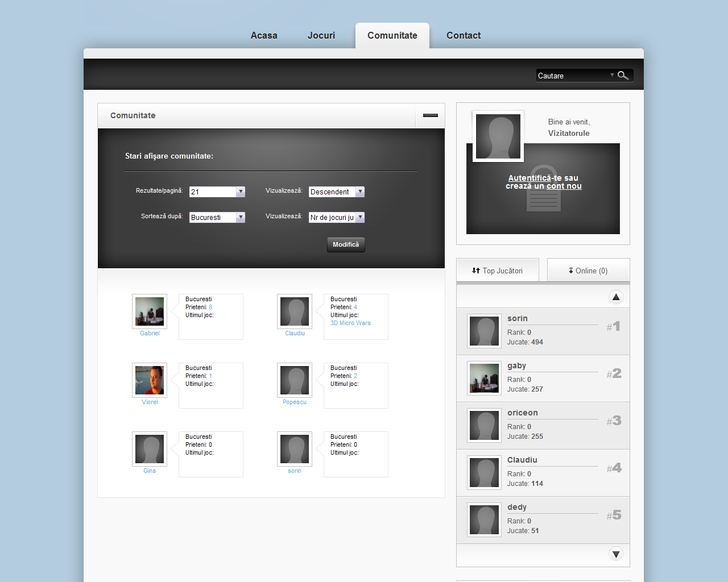Viewport: 728px width, 582px height.
Task: Click oriceon's name in Top Jucători
Action: (523, 413)
